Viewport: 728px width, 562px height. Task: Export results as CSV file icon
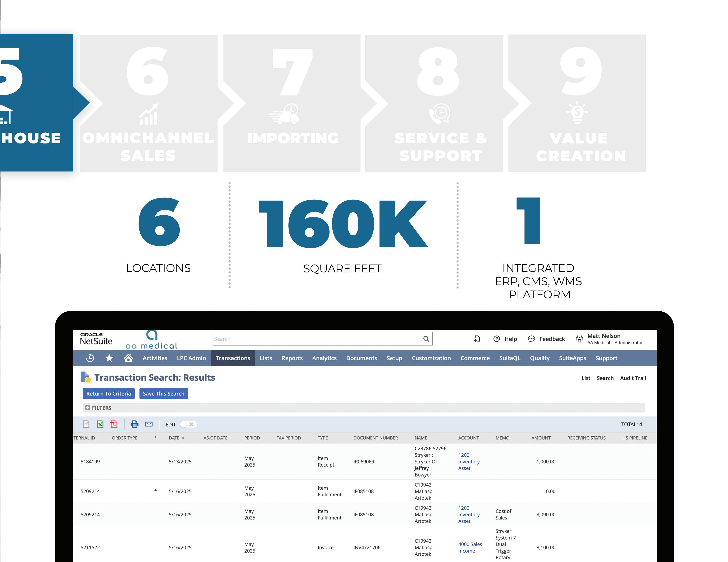click(86, 424)
